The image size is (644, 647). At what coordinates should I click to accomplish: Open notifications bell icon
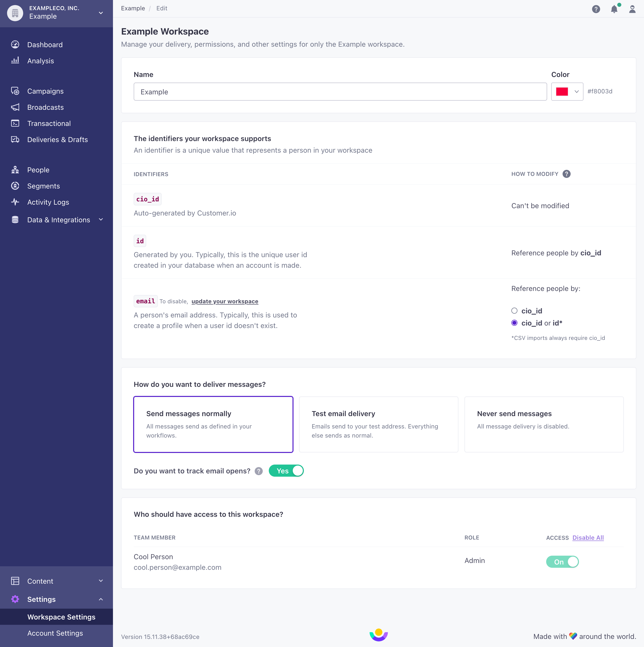(614, 9)
